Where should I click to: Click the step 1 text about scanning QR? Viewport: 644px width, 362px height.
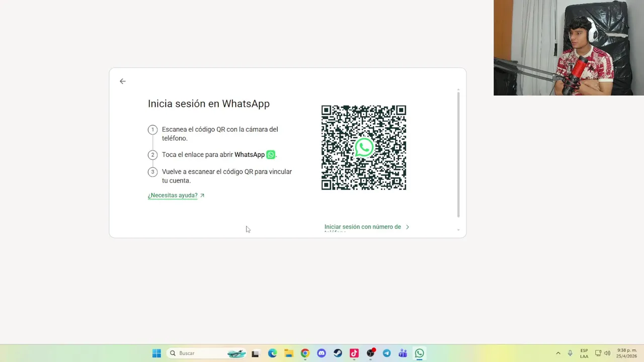coord(220,134)
